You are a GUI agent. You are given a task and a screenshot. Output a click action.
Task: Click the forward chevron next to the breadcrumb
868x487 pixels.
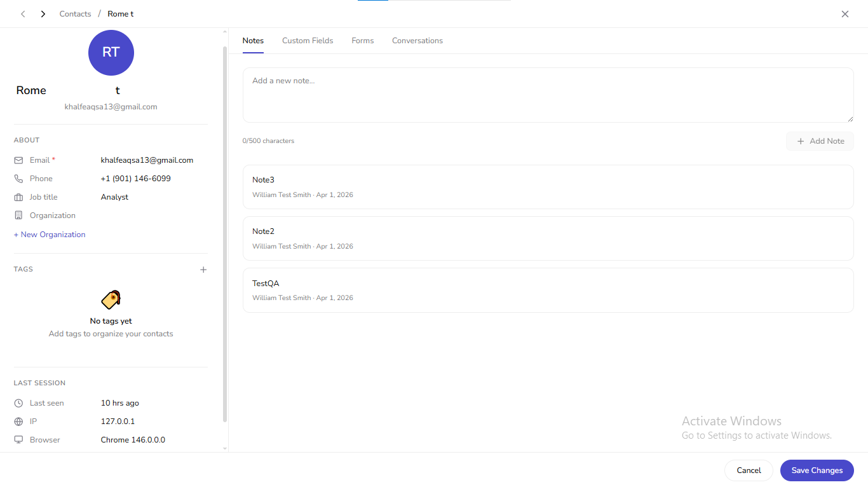coord(43,13)
